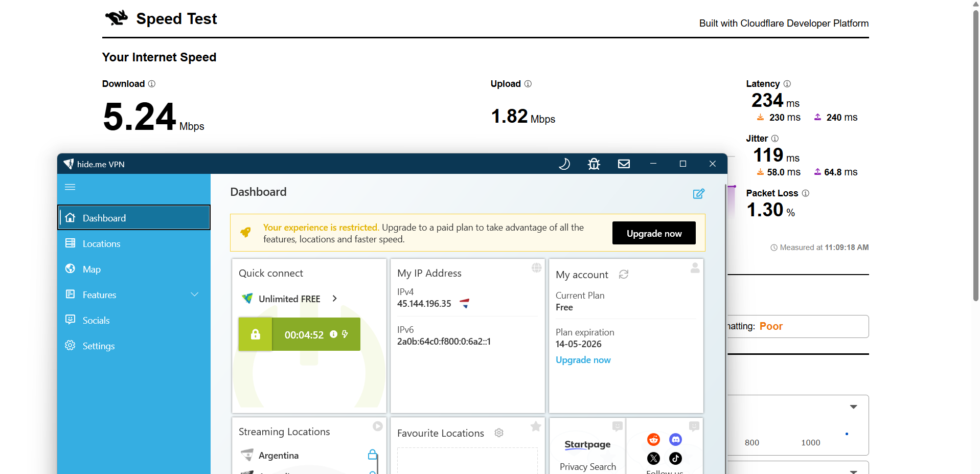Click the padlock icon beside Argentina
The height and width of the screenshot is (474, 980).
[x=373, y=455]
